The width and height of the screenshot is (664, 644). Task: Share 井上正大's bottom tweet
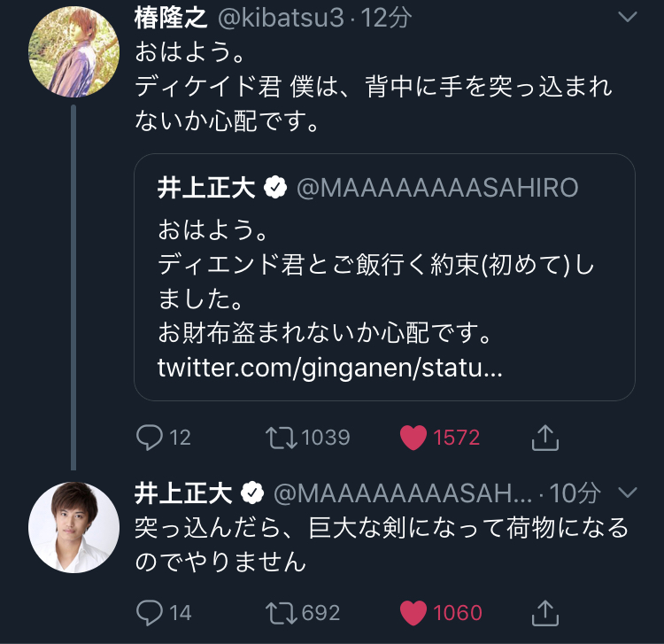pos(546,612)
